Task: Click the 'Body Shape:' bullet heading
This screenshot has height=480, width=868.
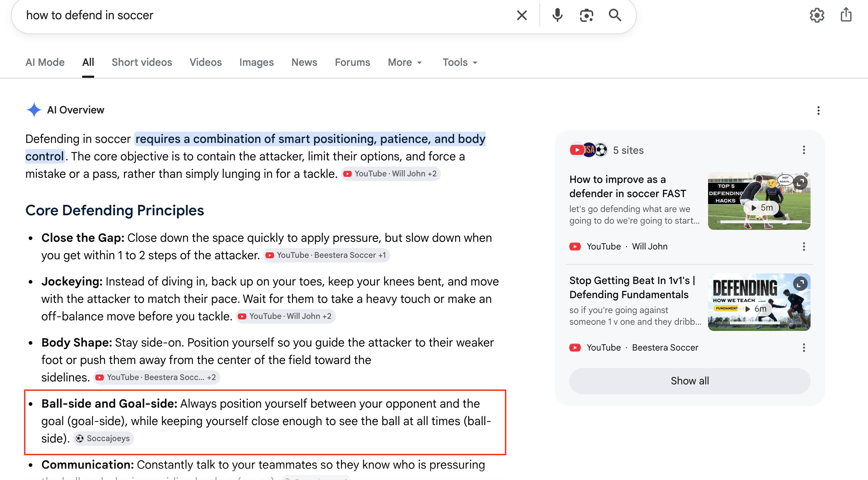Action: click(x=77, y=343)
